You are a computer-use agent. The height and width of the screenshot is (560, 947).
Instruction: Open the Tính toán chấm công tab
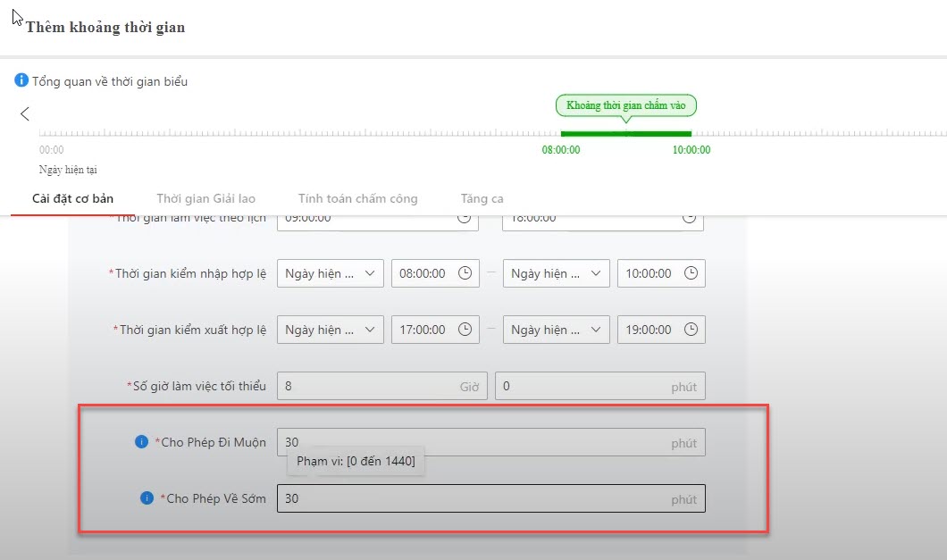tap(357, 198)
